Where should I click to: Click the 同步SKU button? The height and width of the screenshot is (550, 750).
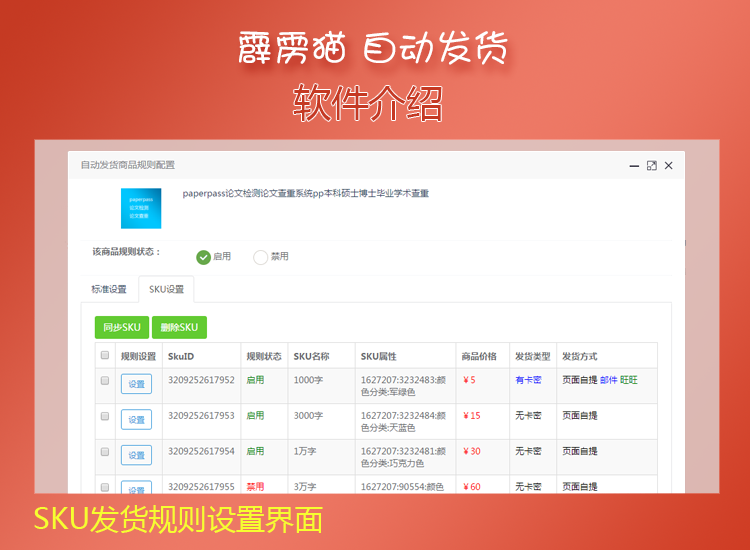point(122,327)
